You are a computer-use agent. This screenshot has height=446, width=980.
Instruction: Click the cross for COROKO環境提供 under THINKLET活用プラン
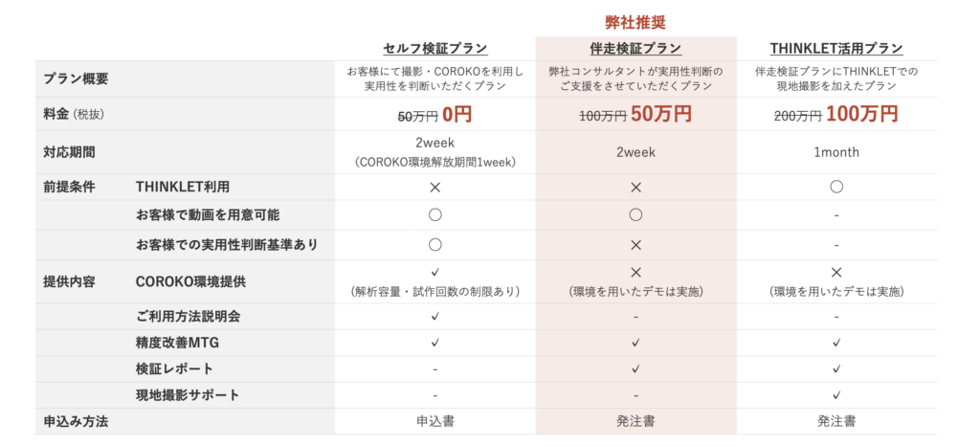[x=836, y=272]
